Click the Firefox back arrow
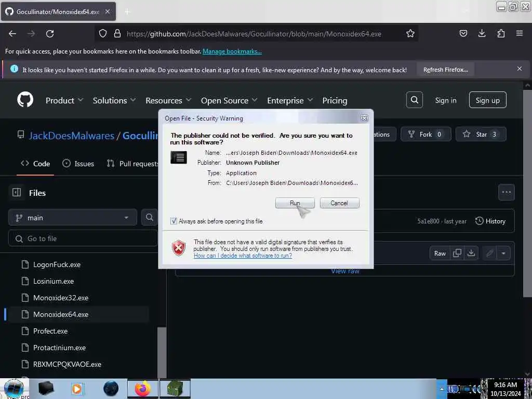 coord(12,34)
